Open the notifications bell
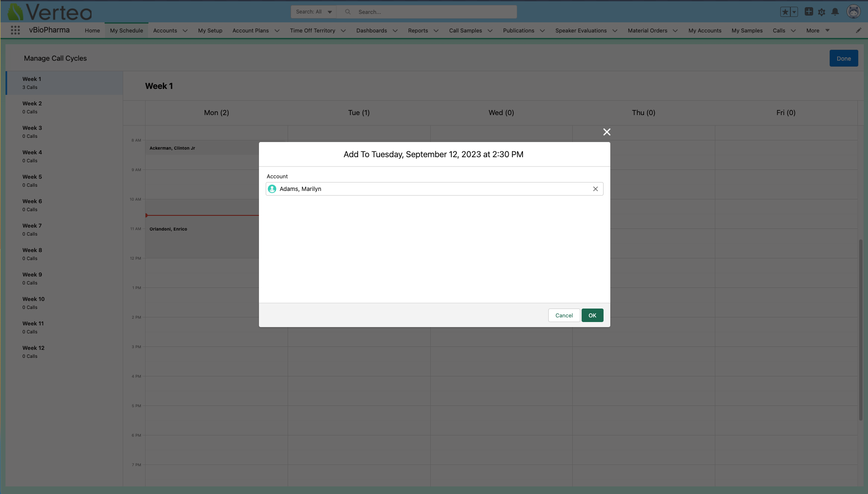This screenshot has height=494, width=868. click(835, 12)
